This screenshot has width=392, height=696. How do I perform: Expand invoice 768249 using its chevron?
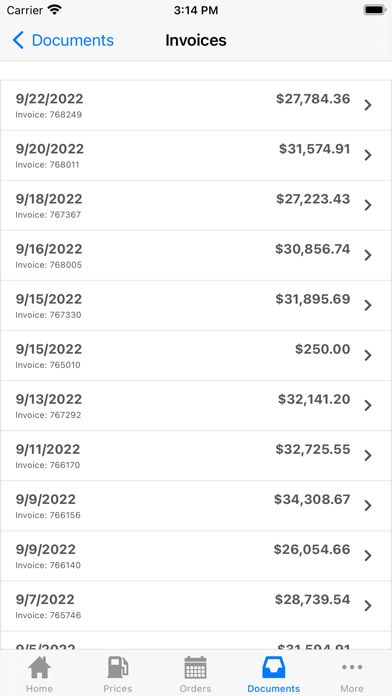coord(368,105)
